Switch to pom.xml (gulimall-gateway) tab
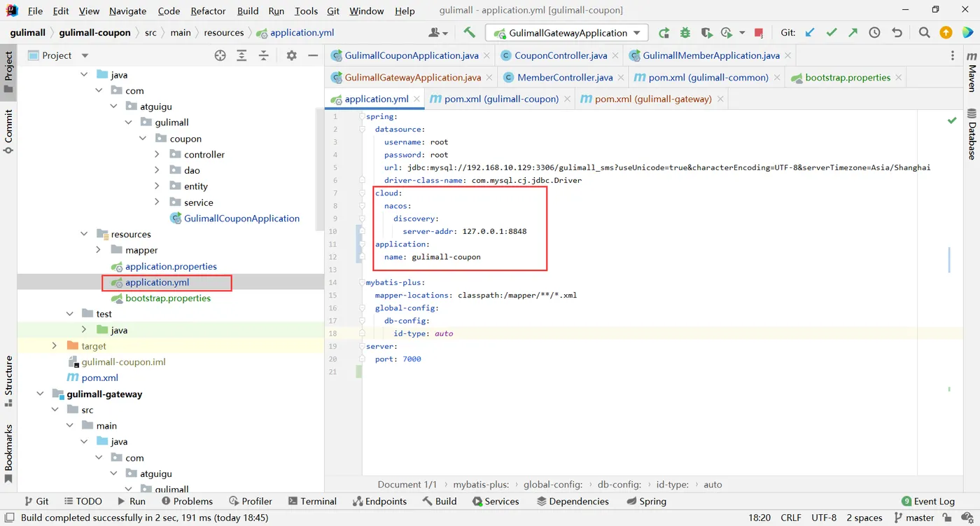 [653, 99]
